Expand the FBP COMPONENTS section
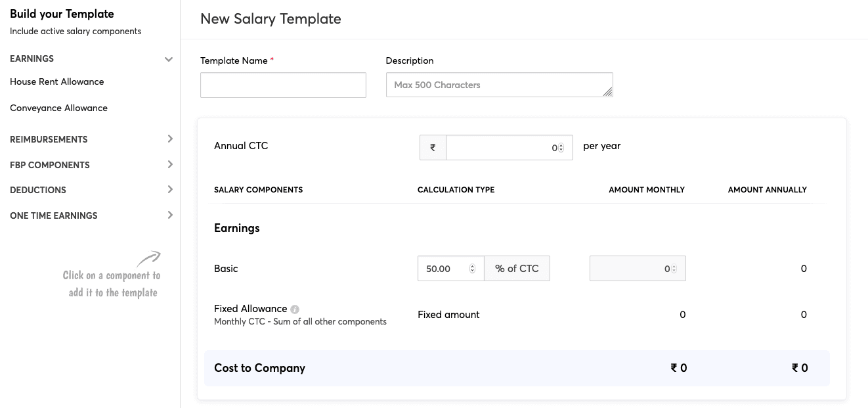Viewport: 868px width, 408px height. click(170, 164)
